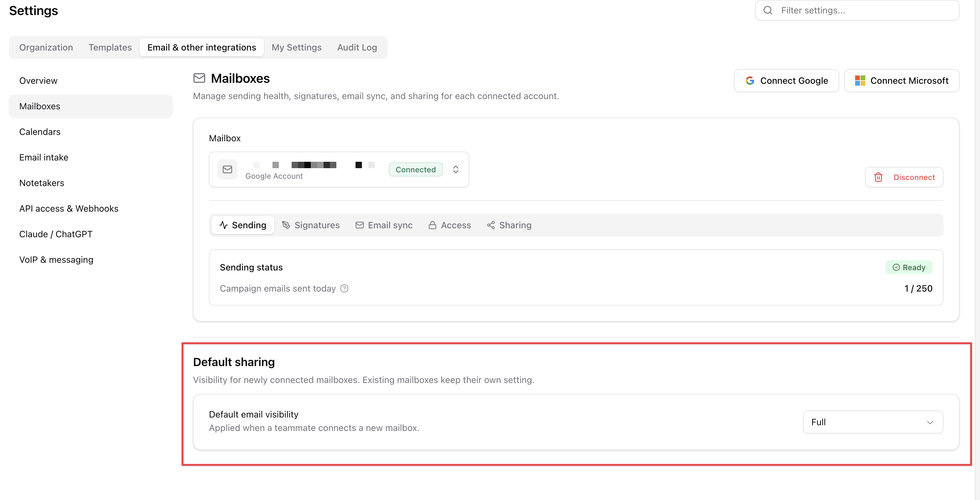Switch to the Organization tab
Viewport: 980px width, 500px height.
46,47
